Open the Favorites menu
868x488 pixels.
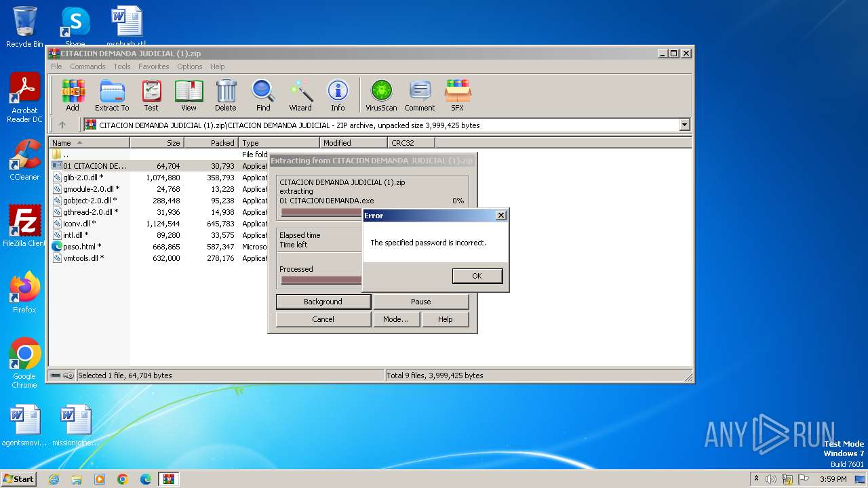154,66
